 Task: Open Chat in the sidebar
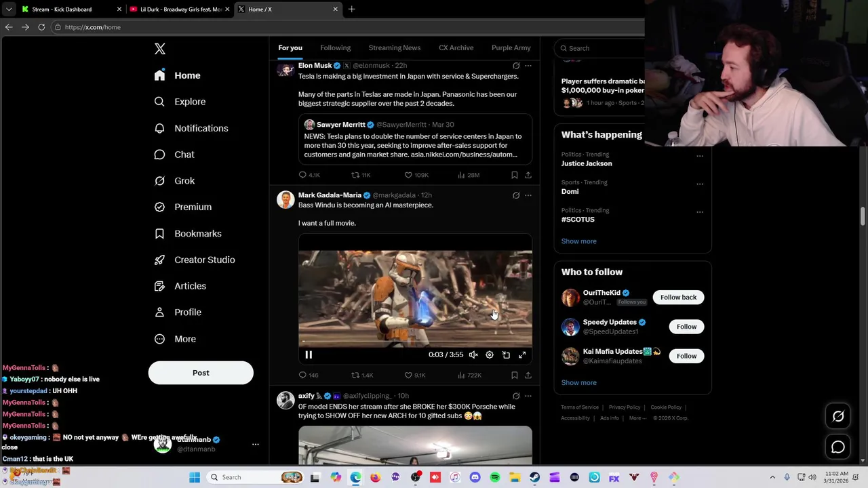pyautogui.click(x=174, y=155)
